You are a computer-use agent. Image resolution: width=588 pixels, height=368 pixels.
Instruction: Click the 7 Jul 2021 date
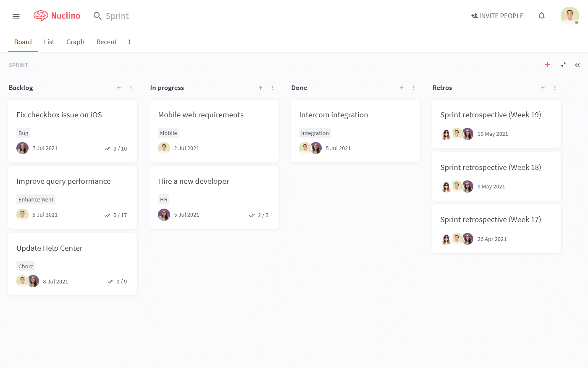pyautogui.click(x=45, y=148)
